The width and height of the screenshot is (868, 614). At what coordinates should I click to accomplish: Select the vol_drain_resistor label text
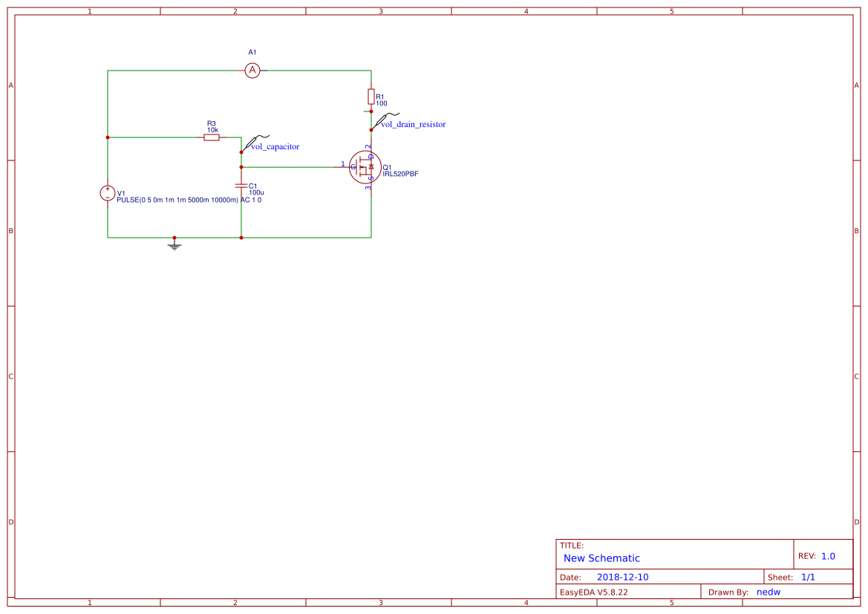[413, 125]
